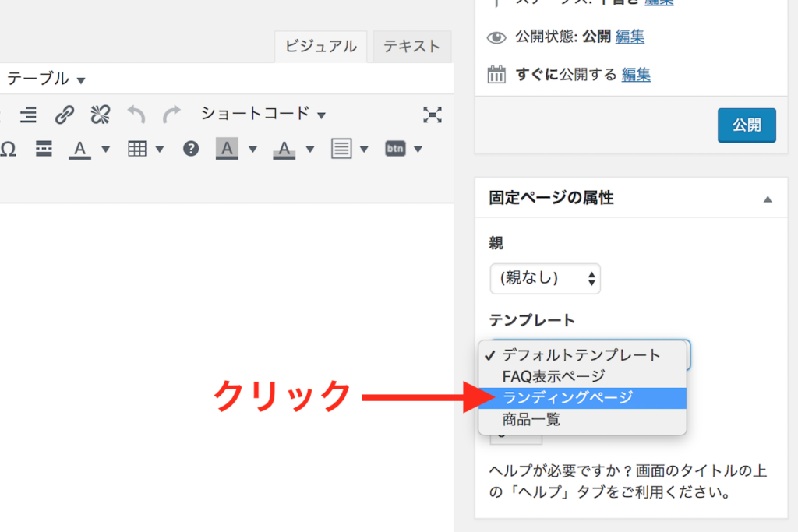798x532 pixels.
Task: Insert a special character with omega icon
Action: [9, 149]
